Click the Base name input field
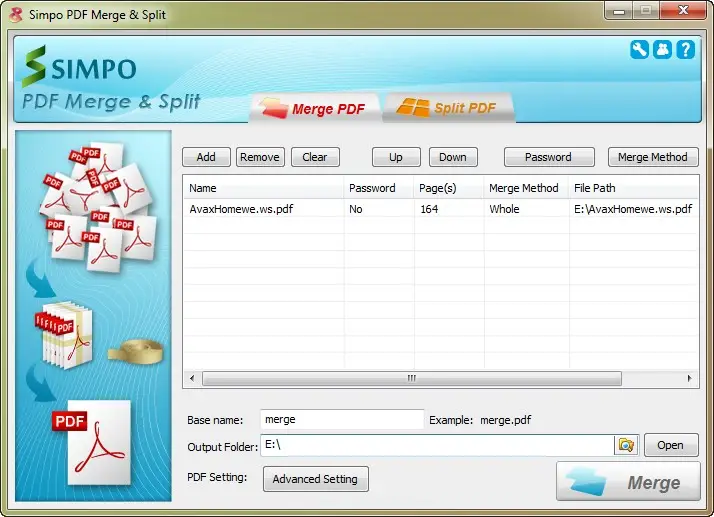Image resolution: width=714 pixels, height=517 pixels. (342, 420)
